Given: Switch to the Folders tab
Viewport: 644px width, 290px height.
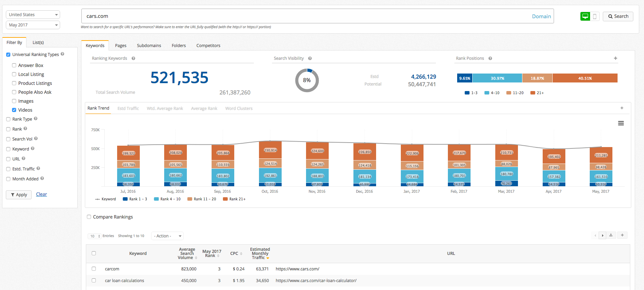Looking at the screenshot, I should (x=179, y=46).
